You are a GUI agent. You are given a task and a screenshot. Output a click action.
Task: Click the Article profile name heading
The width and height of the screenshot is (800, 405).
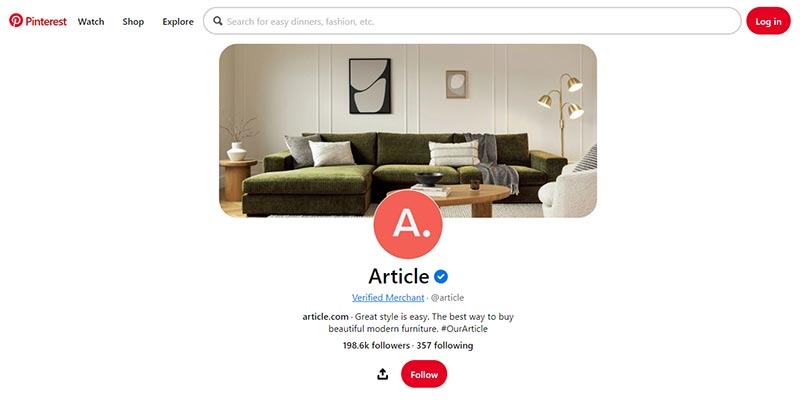(x=398, y=276)
